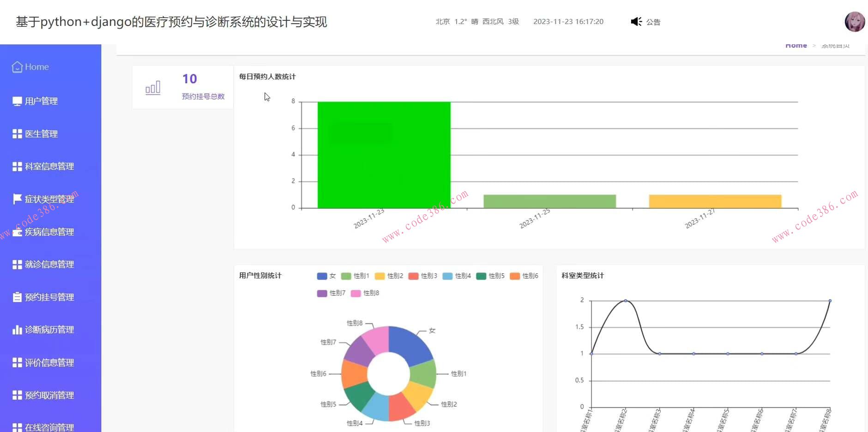Click the wallet icon beside 疾病信息管理

17,232
